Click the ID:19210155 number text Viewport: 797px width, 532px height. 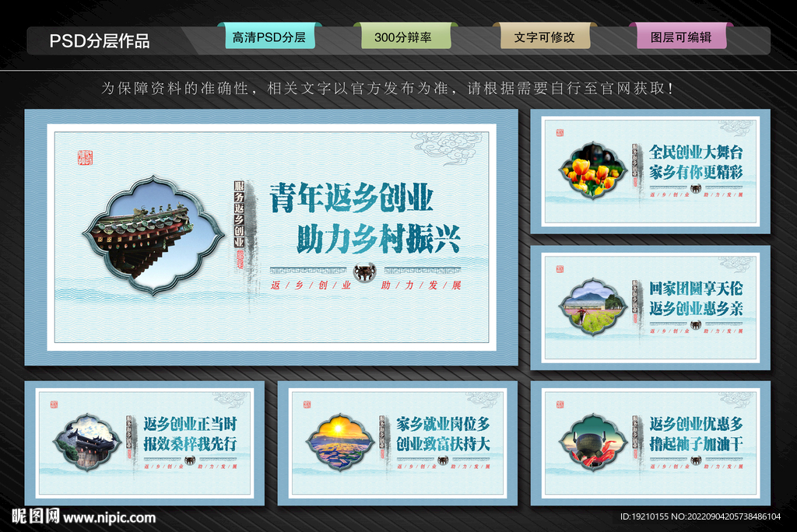[x=644, y=516]
